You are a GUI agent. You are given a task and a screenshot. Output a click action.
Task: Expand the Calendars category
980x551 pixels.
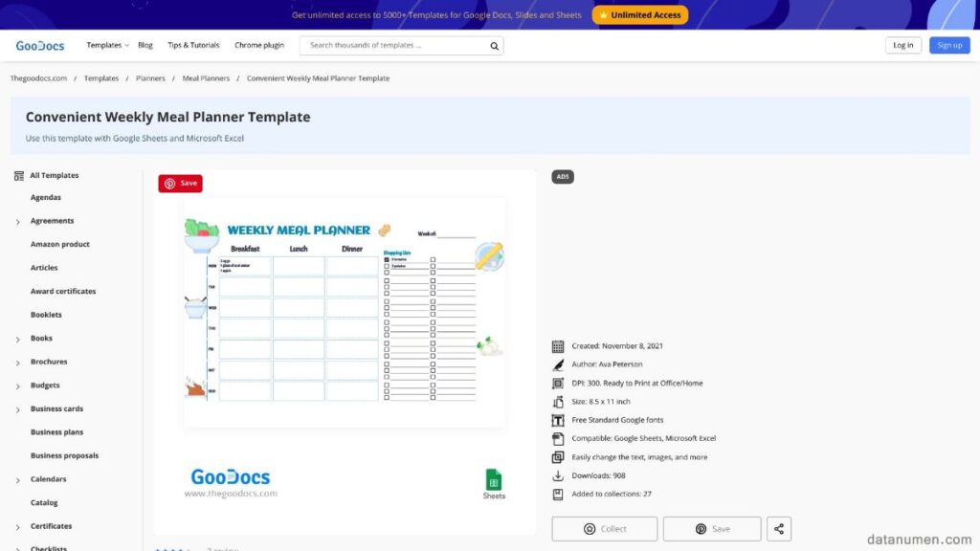click(18, 480)
